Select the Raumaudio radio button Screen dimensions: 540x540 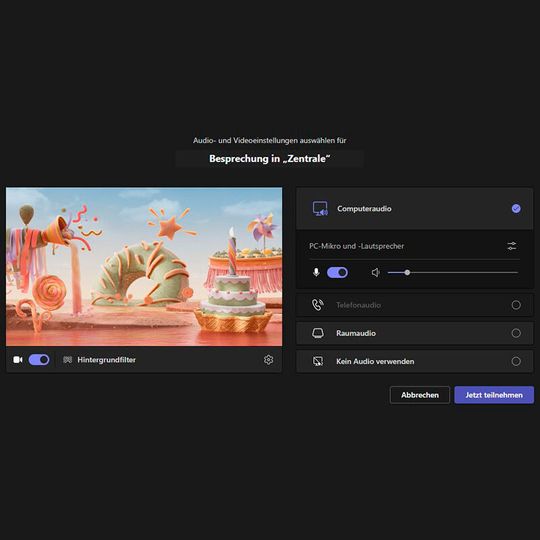(516, 333)
